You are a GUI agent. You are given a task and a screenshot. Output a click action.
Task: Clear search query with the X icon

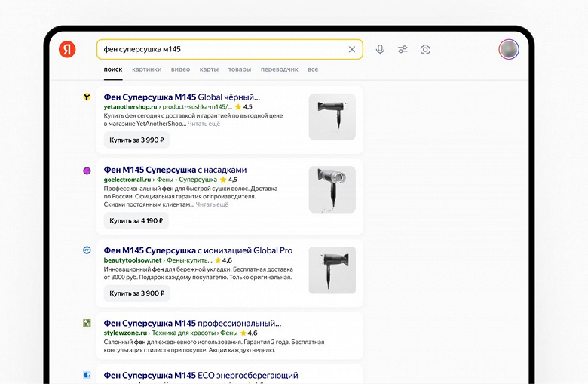pyautogui.click(x=352, y=49)
